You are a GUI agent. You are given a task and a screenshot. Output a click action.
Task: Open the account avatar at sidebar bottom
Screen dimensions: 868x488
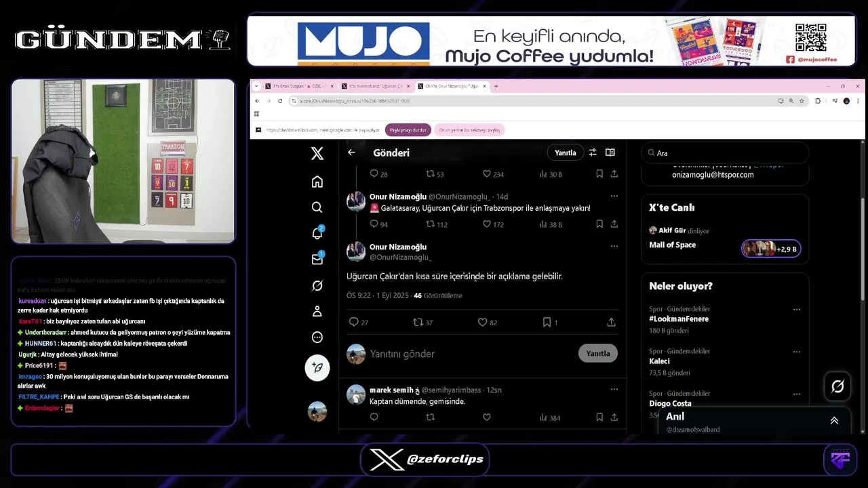(317, 411)
